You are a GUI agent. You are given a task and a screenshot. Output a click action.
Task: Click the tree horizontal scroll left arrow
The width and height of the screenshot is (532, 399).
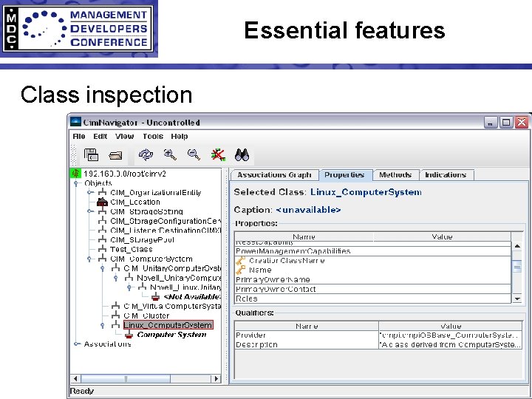(75, 378)
